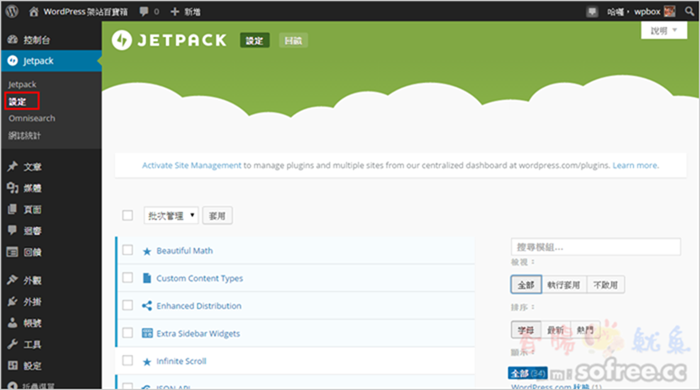The height and width of the screenshot is (390, 700).
Task: Click the Activate Site Management link
Action: (x=192, y=165)
